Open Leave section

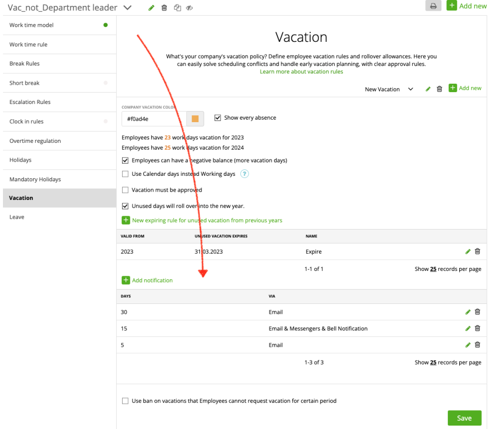point(60,217)
